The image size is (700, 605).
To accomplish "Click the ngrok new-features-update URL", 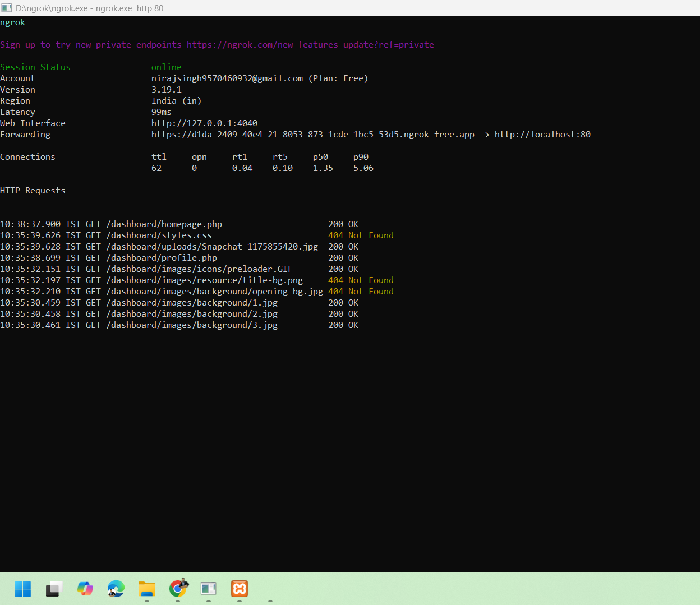I will pos(310,45).
